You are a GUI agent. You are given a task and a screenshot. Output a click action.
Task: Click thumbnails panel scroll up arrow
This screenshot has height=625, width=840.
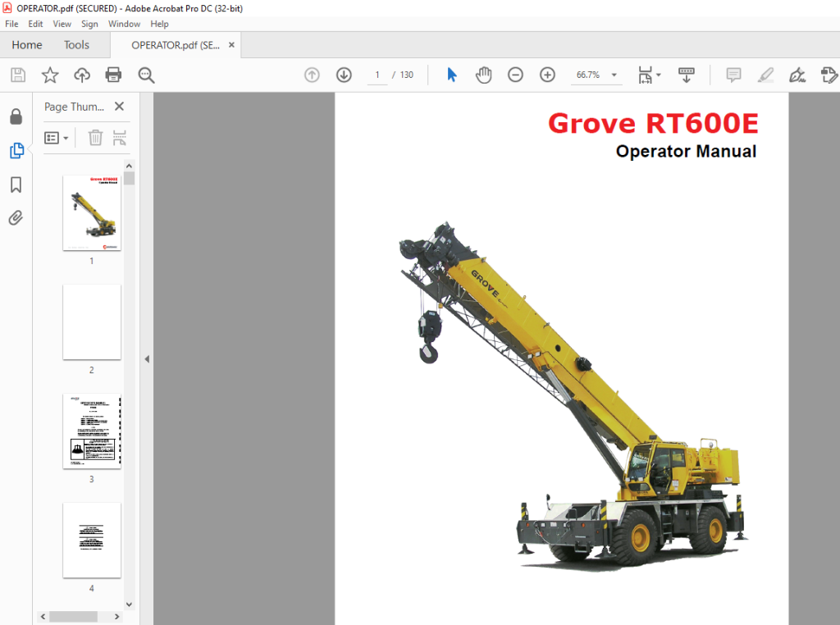pyautogui.click(x=129, y=166)
